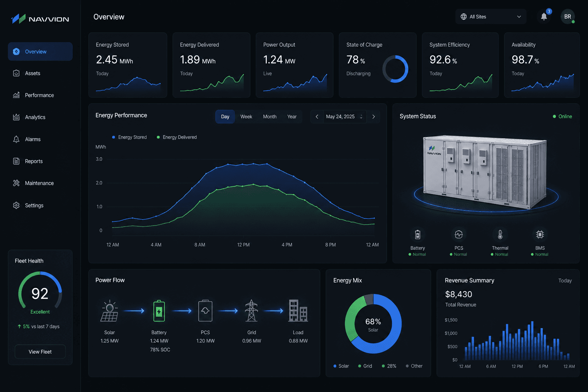Click the Battery icon in Power Flow

[159, 311]
